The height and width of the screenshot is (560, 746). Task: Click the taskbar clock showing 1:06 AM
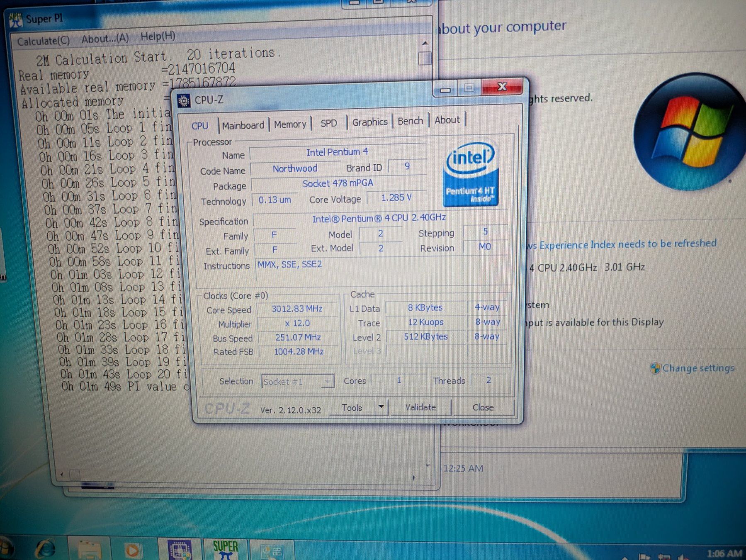click(724, 553)
